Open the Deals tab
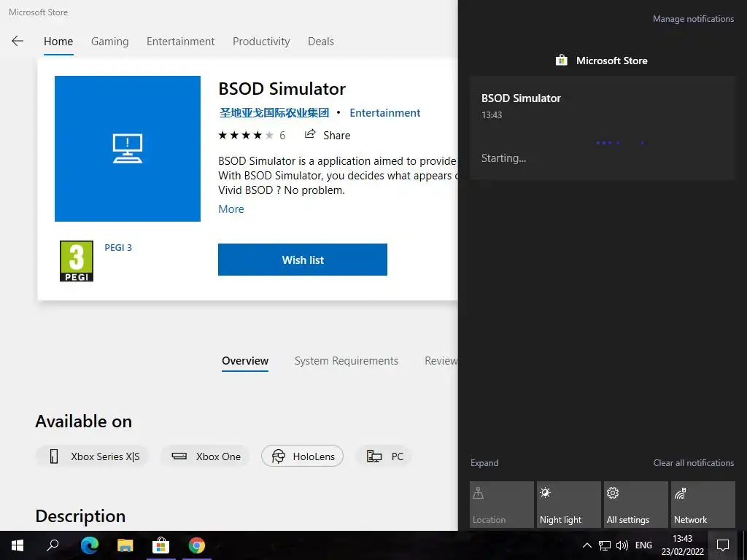 (321, 42)
